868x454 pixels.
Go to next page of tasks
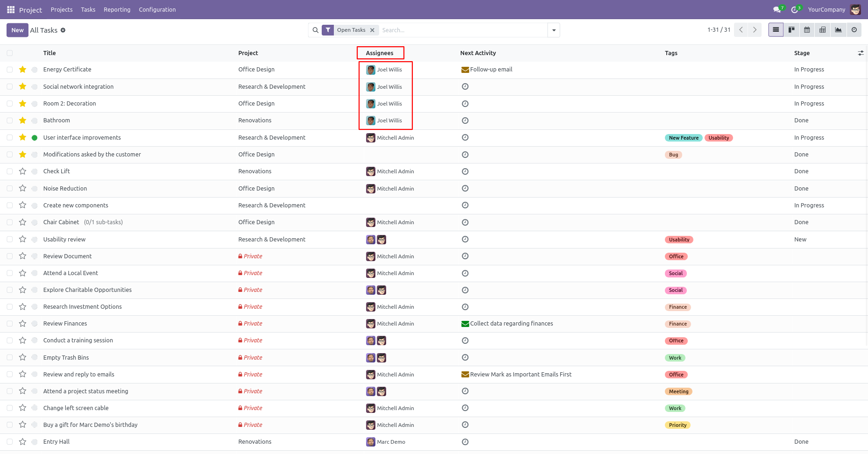pyautogui.click(x=755, y=30)
